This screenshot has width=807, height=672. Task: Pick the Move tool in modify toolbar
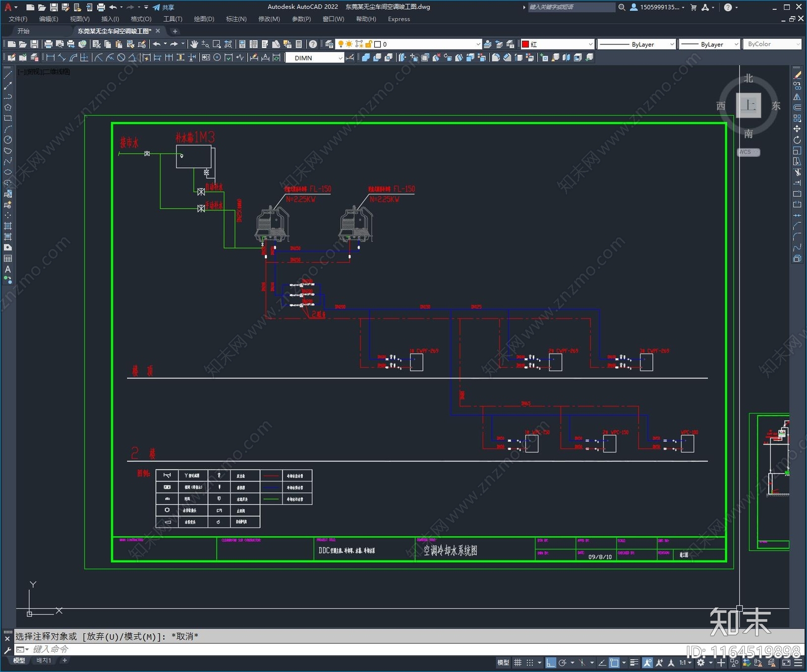click(x=797, y=129)
